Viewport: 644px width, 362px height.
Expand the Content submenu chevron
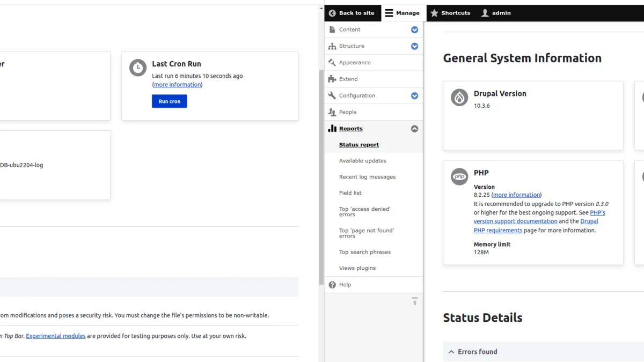pos(414,29)
